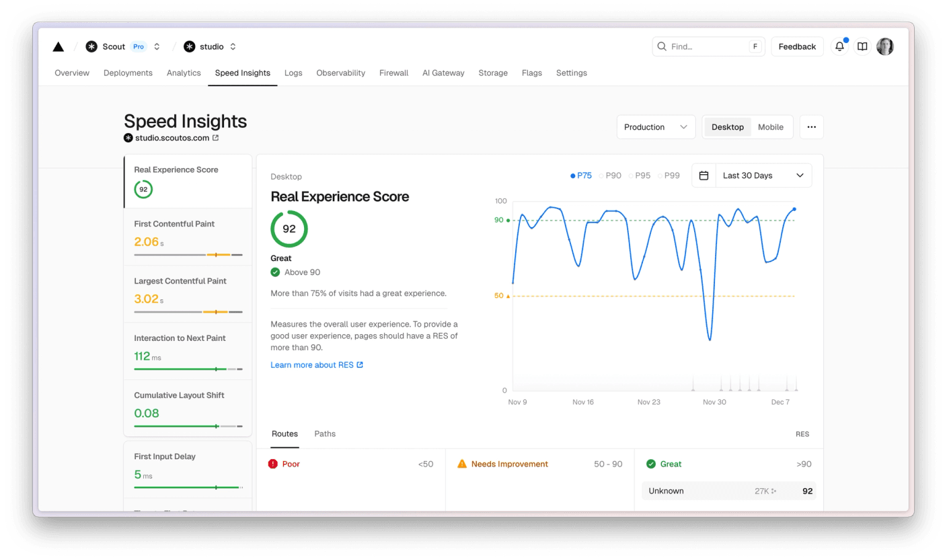Screen dimensions: 947x560
Task: Switch to Desktop device view
Action: (x=728, y=127)
